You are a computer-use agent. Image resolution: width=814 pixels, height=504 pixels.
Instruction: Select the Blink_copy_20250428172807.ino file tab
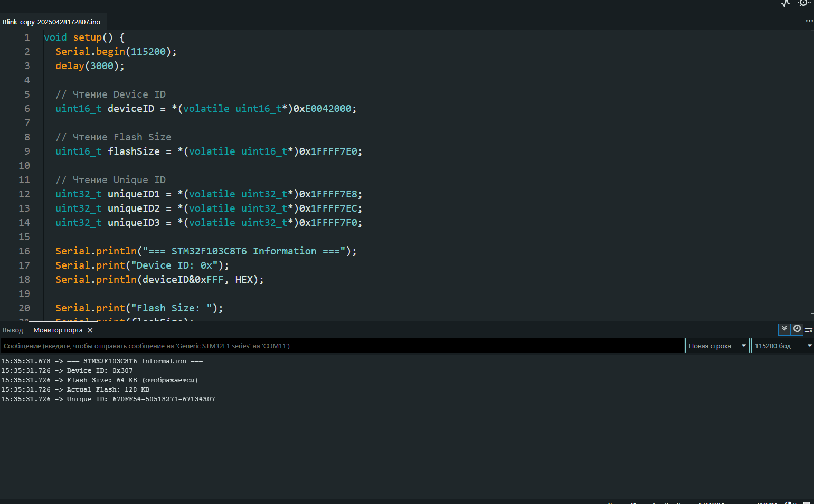tap(51, 22)
